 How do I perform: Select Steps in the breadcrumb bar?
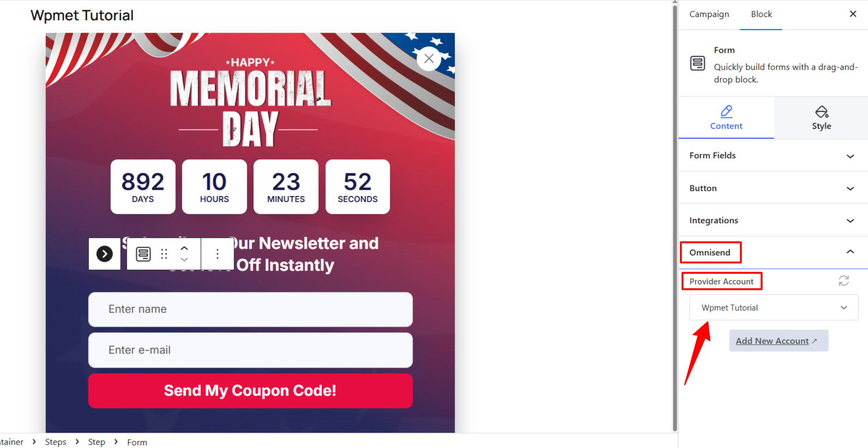tap(56, 442)
